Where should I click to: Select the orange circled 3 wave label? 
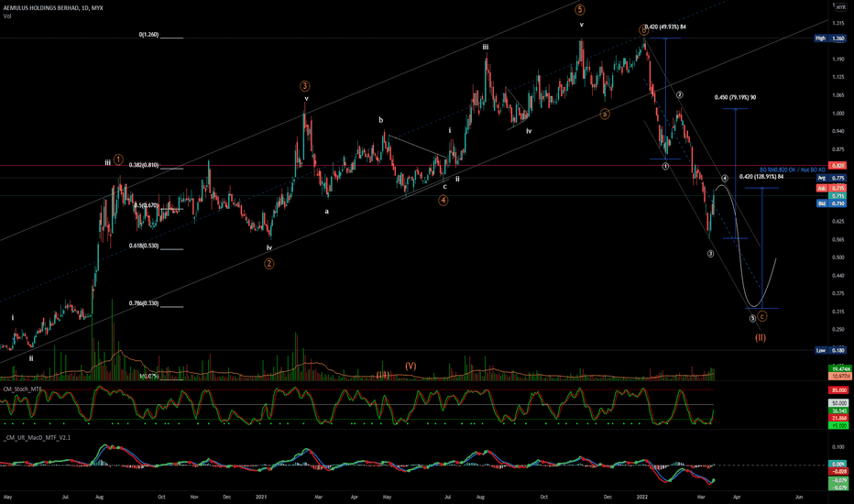click(x=304, y=86)
